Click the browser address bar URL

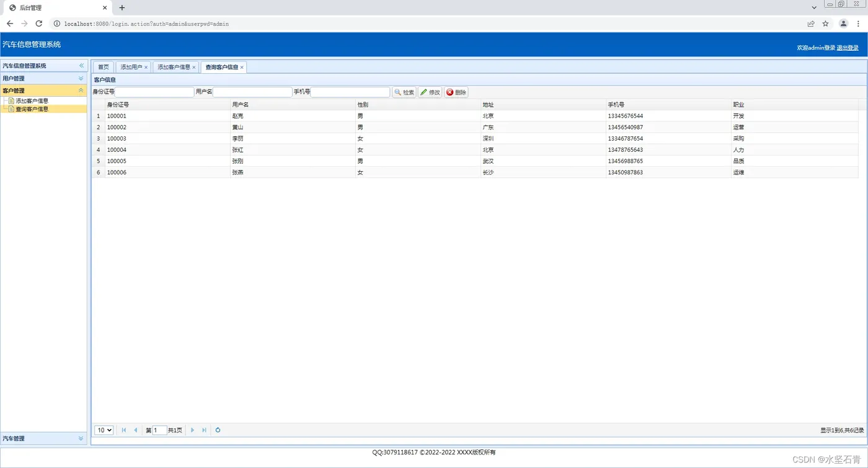tap(146, 24)
